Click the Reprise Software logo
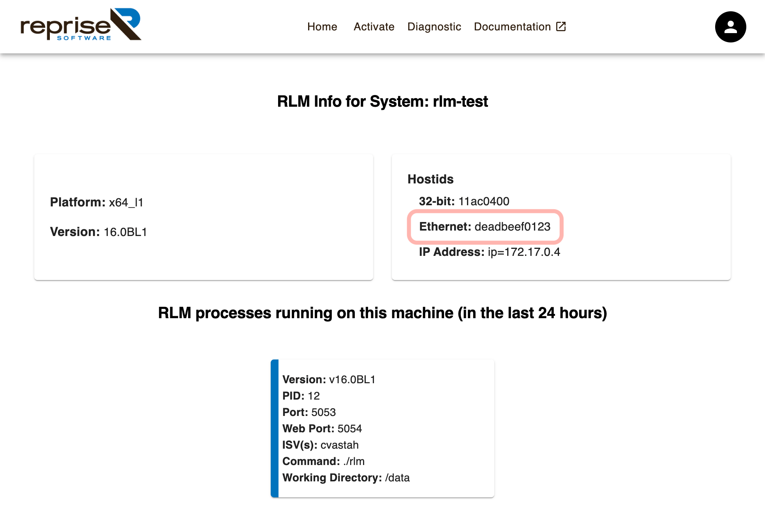The width and height of the screenshot is (765, 532). click(81, 25)
